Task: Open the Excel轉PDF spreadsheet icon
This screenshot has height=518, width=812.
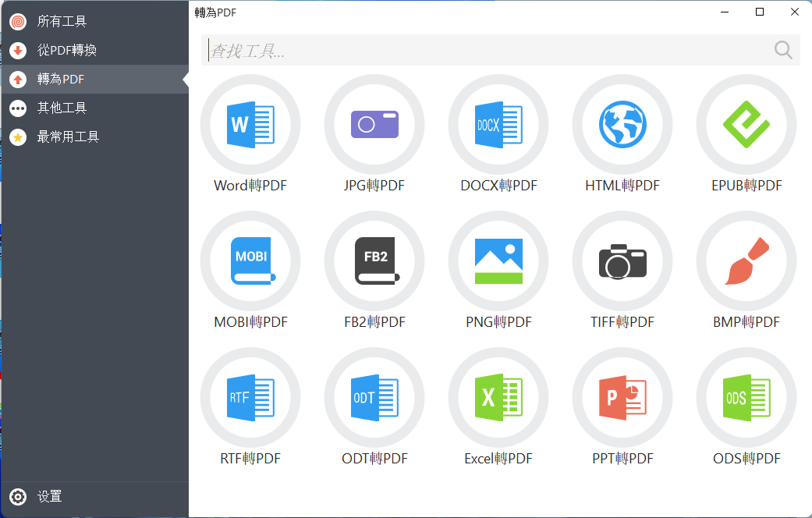Action: (498, 397)
